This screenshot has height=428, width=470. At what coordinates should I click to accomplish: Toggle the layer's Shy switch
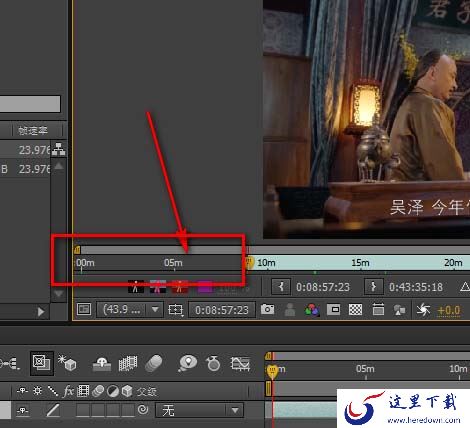pyautogui.click(x=22, y=411)
